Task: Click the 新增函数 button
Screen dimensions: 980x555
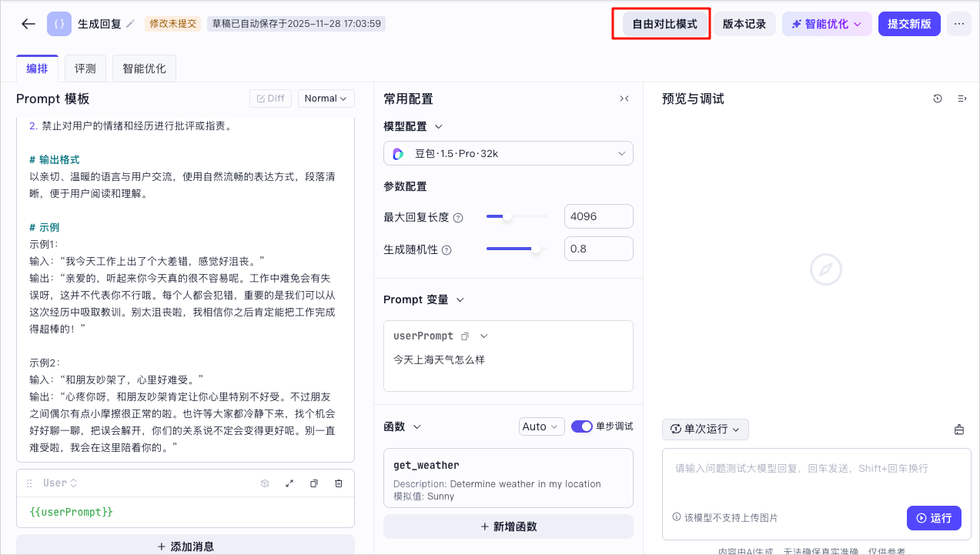Action: point(508,527)
